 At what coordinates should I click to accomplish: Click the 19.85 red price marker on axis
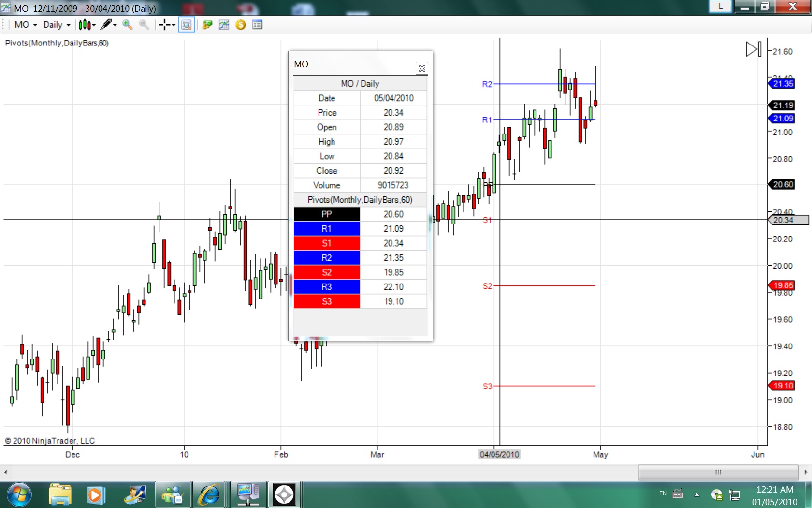click(x=782, y=285)
